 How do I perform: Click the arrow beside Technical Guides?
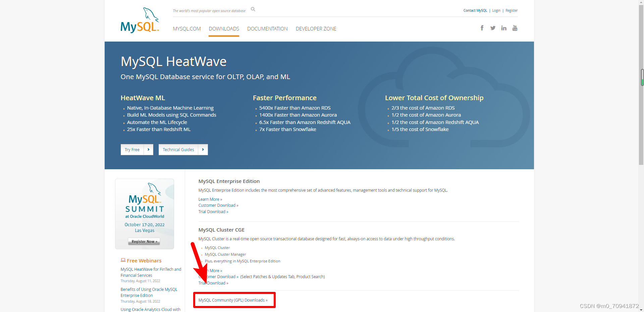pyautogui.click(x=203, y=150)
